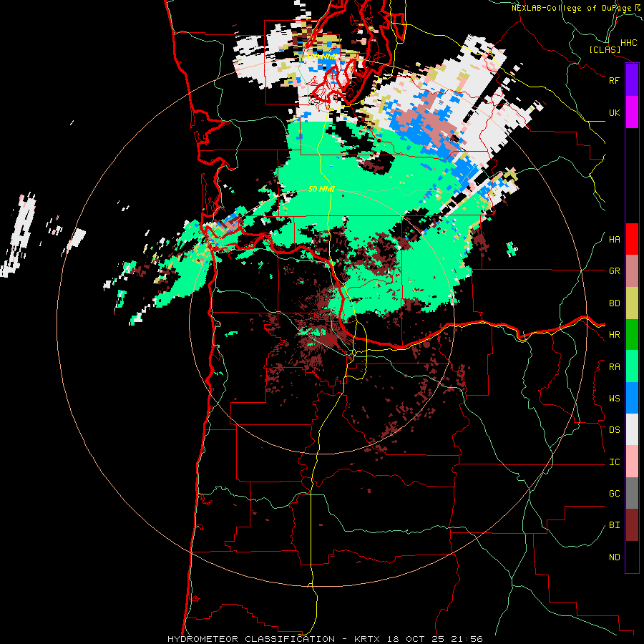This screenshot has width=644, height=644.
Task: Click the HYDROMETEOR CLASSIFICATION title text
Action: tap(251, 639)
